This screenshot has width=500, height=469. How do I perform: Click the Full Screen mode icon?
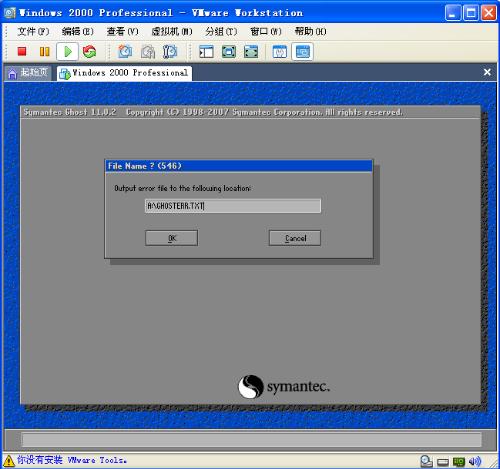click(x=229, y=52)
